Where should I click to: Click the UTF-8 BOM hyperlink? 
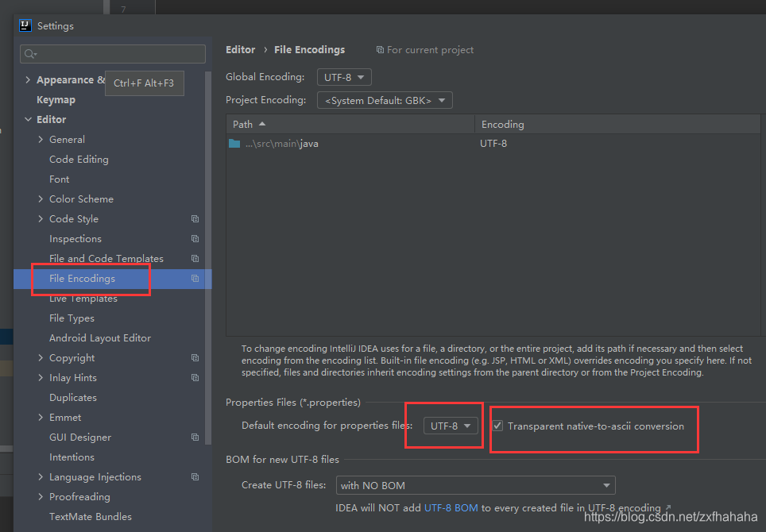click(x=451, y=507)
